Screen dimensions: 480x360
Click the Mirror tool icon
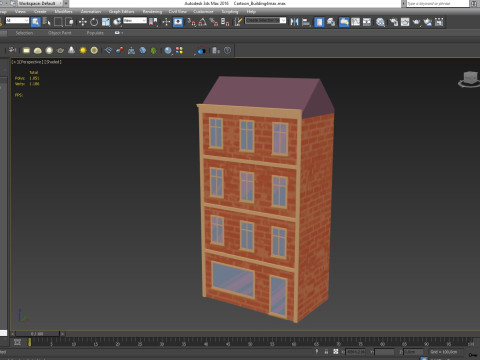tap(294, 22)
